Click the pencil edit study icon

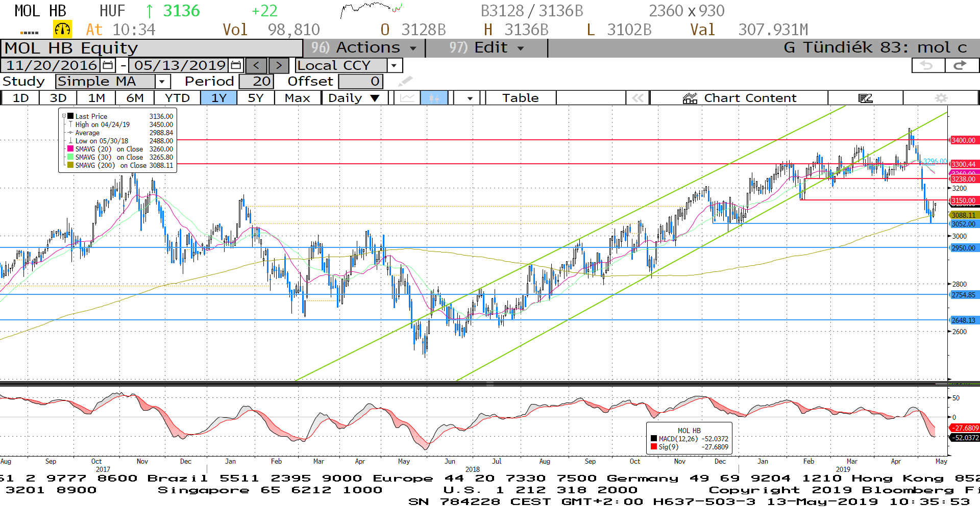pyautogui.click(x=405, y=81)
